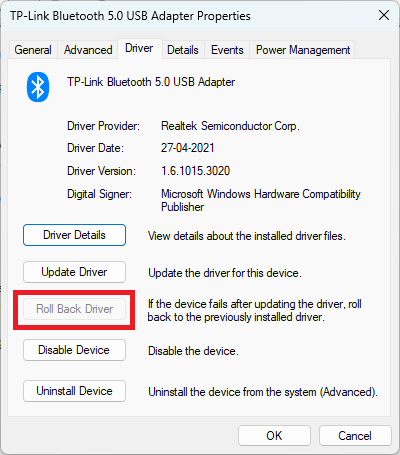Open the Power Management tab

point(303,50)
